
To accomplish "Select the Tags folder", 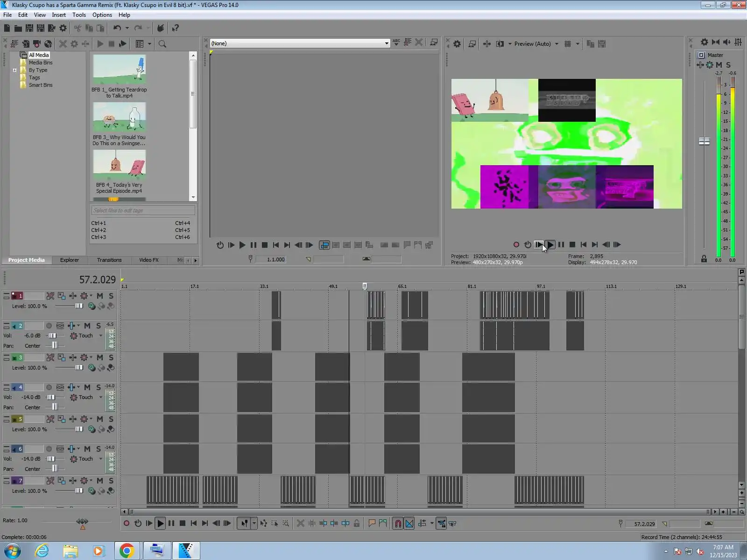I will click(35, 77).
